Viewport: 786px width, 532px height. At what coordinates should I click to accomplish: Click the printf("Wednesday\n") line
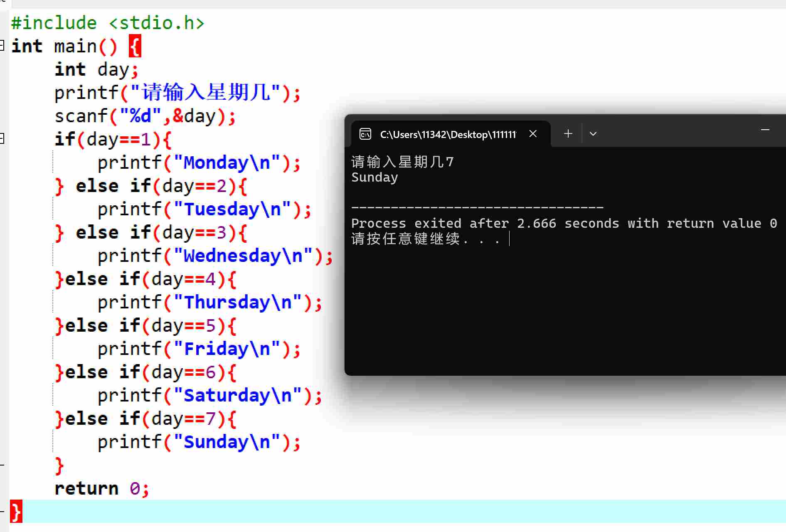[215, 256]
